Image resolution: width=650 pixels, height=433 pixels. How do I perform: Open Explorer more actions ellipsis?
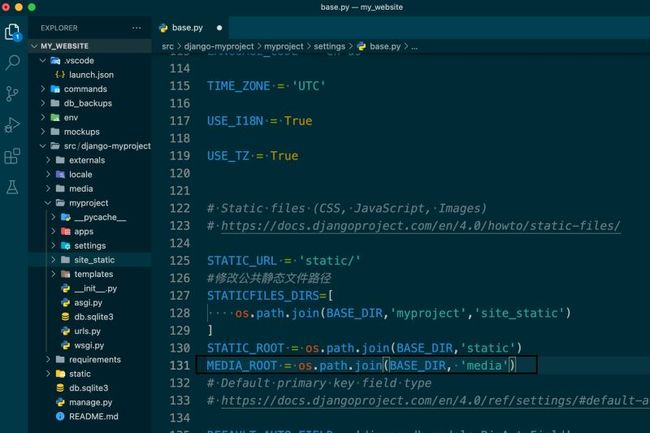[x=137, y=28]
